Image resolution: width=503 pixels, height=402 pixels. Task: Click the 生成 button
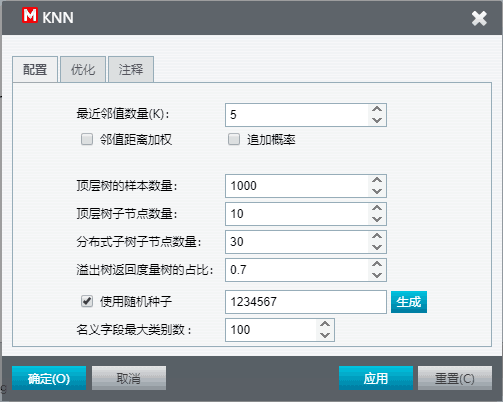coord(409,302)
